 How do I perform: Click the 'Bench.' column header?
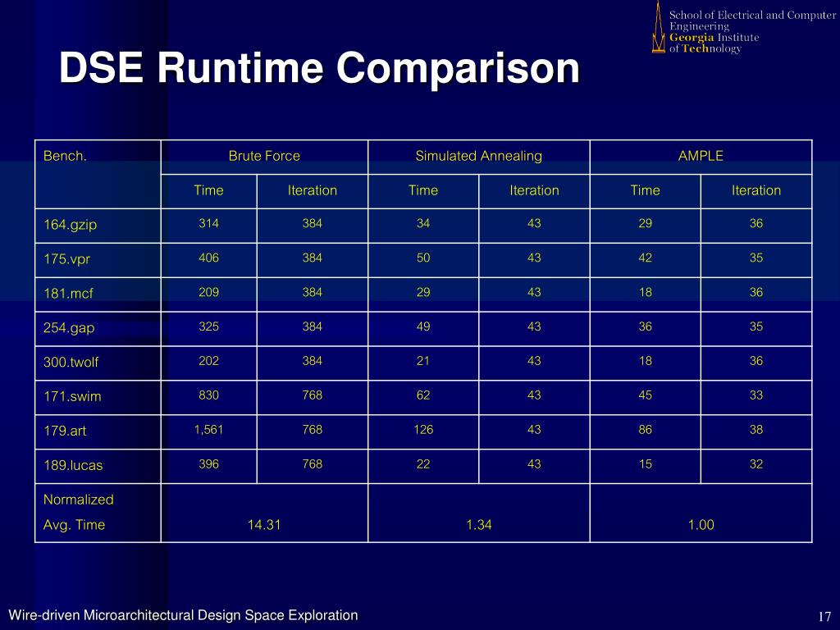(65, 156)
